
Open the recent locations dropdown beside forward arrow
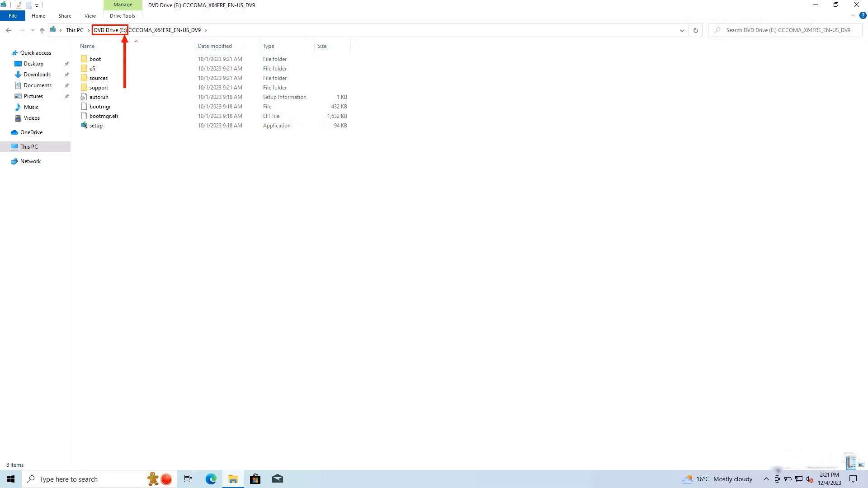(32, 30)
